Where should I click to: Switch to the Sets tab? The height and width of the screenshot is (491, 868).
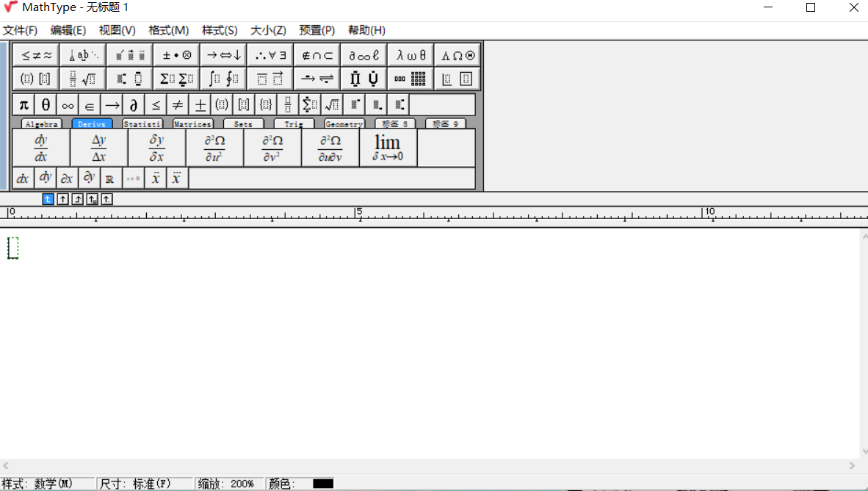(243, 123)
